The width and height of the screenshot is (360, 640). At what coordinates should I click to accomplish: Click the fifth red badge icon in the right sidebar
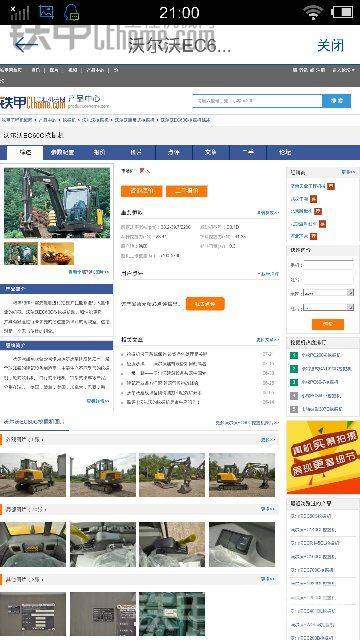(313, 236)
